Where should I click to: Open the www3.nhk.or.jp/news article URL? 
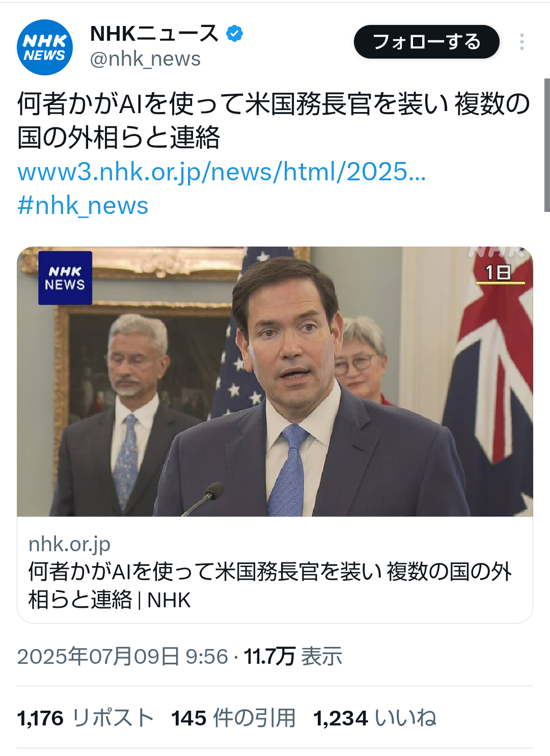coord(222,172)
